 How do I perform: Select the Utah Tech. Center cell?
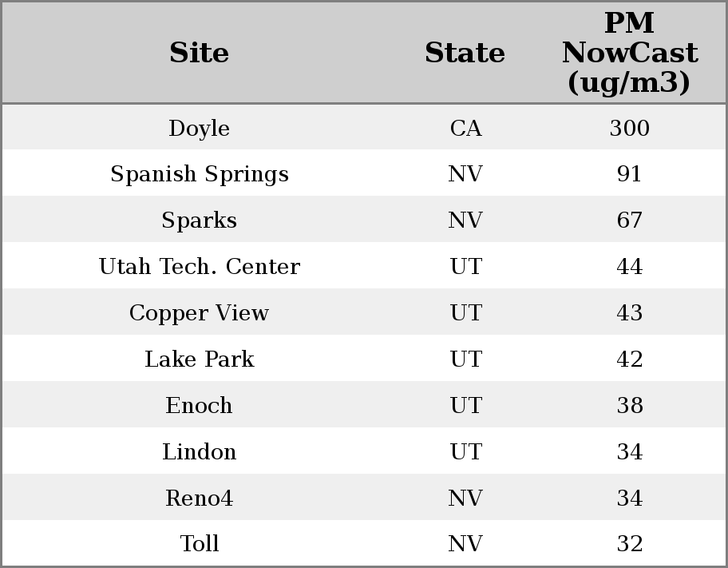(x=200, y=267)
